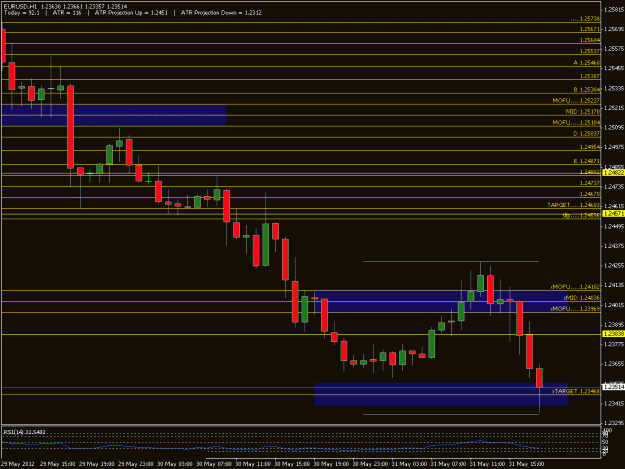Click the 'ATR Projection Down = 1.2312' text
This screenshot has width=625, height=469.
pyautogui.click(x=221, y=13)
